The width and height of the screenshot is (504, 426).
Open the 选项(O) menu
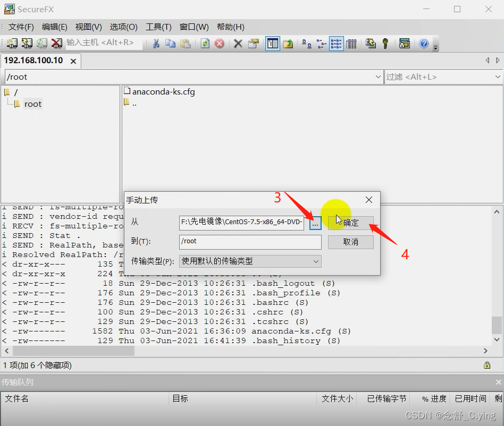pos(123,27)
